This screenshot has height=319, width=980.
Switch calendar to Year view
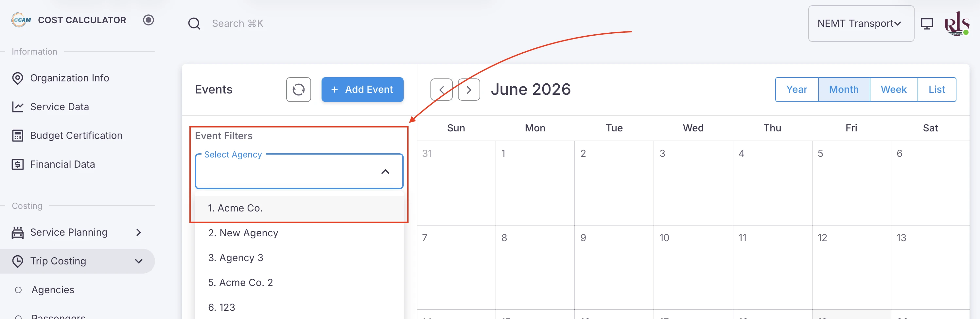(x=796, y=90)
